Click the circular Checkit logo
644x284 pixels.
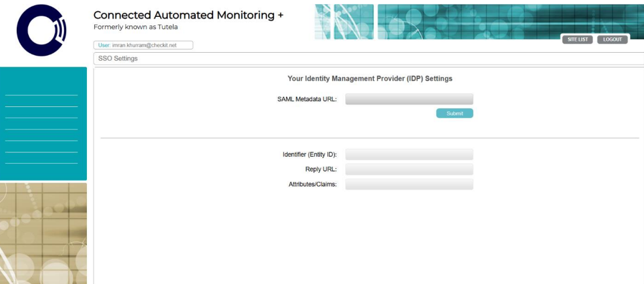click(41, 30)
